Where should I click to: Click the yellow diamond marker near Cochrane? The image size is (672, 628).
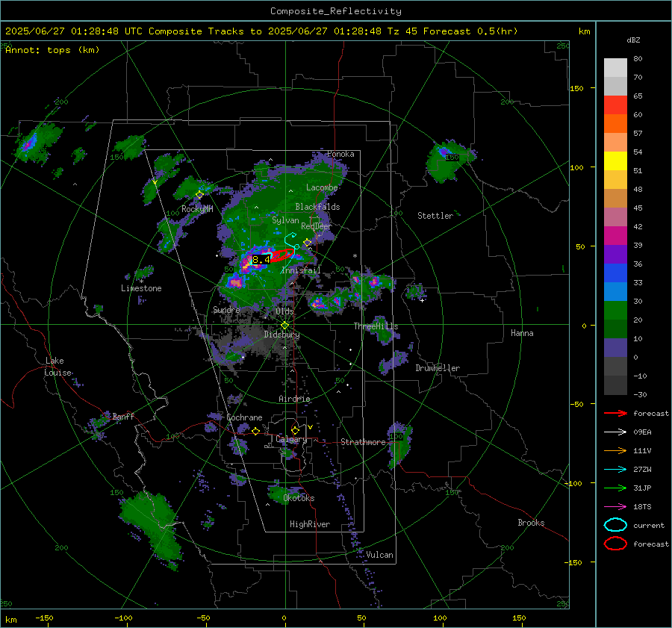click(255, 431)
